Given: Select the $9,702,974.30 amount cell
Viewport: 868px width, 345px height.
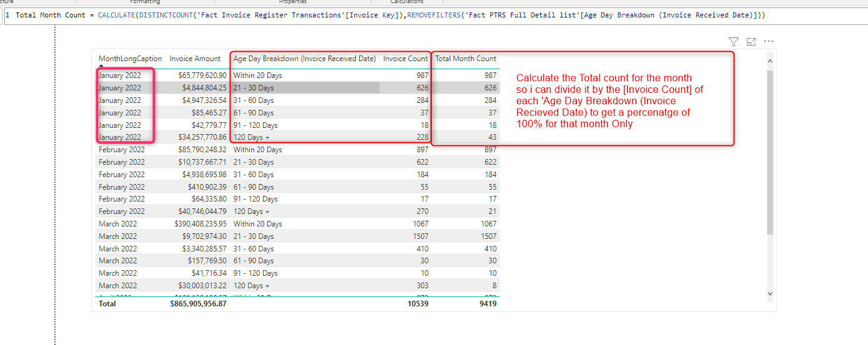Looking at the screenshot, I should pyautogui.click(x=205, y=236).
